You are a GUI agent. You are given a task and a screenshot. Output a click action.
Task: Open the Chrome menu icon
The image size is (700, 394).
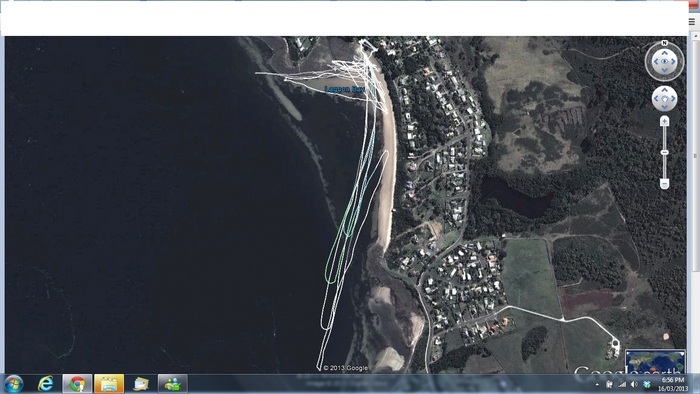(x=693, y=21)
